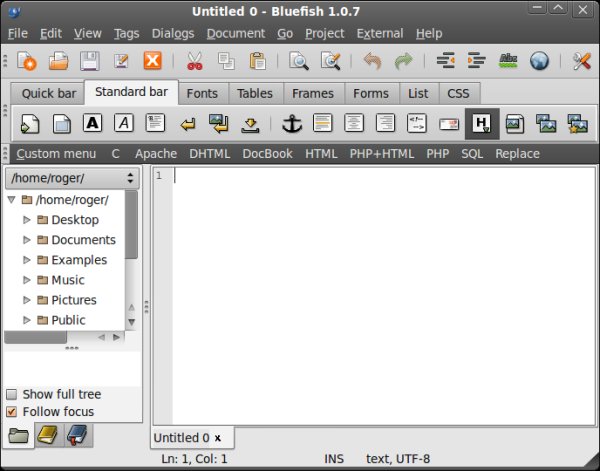Switch to the Quick bar tab
The width and height of the screenshot is (600, 471).
click(x=49, y=93)
